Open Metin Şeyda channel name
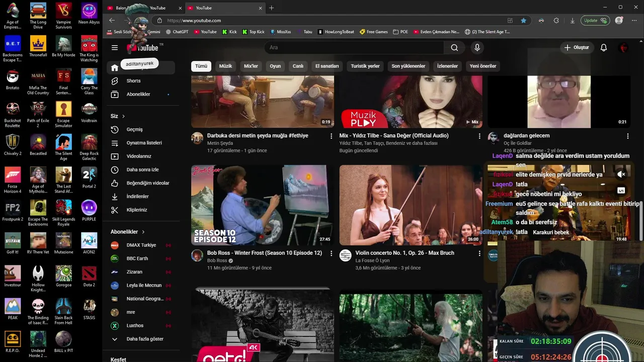This screenshot has height=362, width=644. [x=220, y=143]
